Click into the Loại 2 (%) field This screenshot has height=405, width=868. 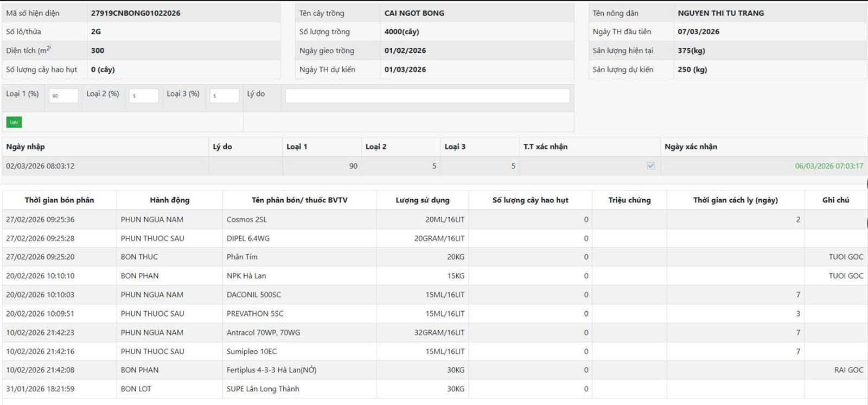144,96
